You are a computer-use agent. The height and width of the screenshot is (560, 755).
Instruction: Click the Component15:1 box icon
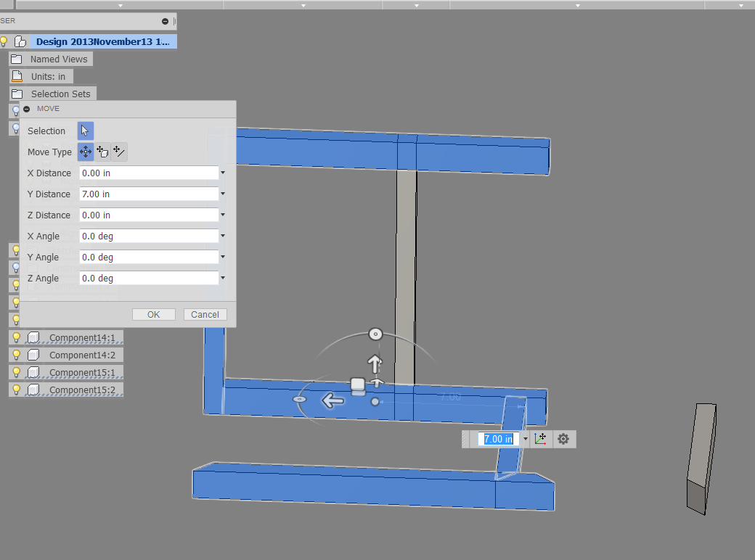tap(33, 372)
